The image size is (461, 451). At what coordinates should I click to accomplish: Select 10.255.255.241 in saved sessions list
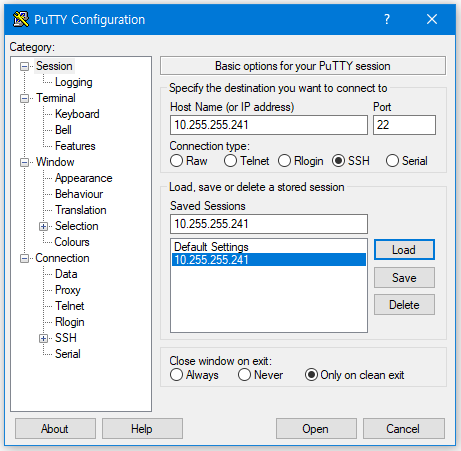pyautogui.click(x=269, y=260)
